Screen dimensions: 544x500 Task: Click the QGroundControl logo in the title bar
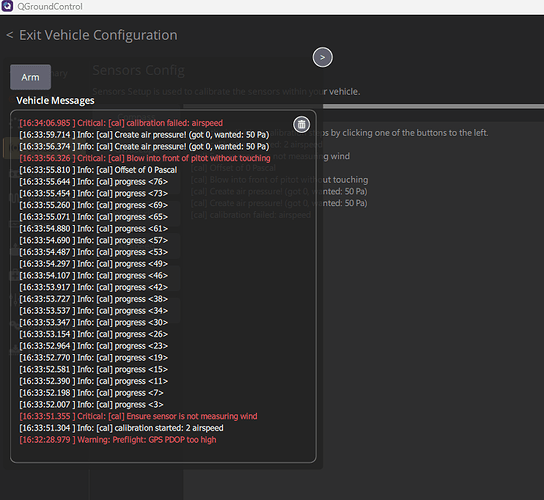point(7,6)
